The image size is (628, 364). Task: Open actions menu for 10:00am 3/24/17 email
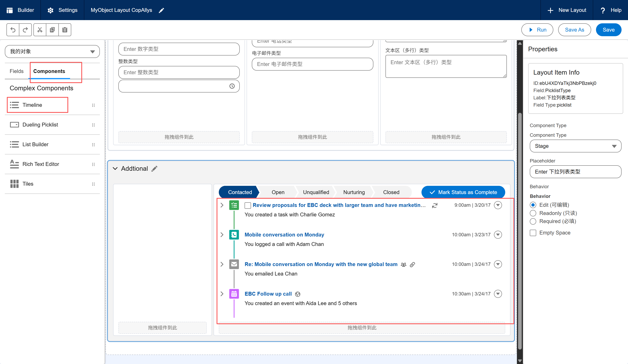pos(498,264)
